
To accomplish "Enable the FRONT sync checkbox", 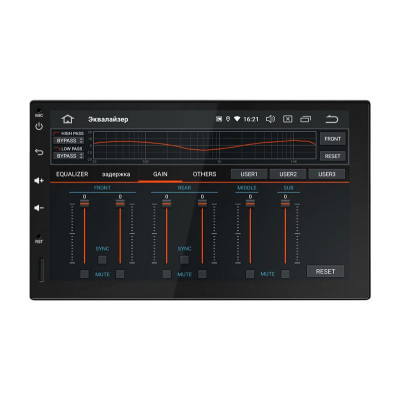I will pos(102,260).
